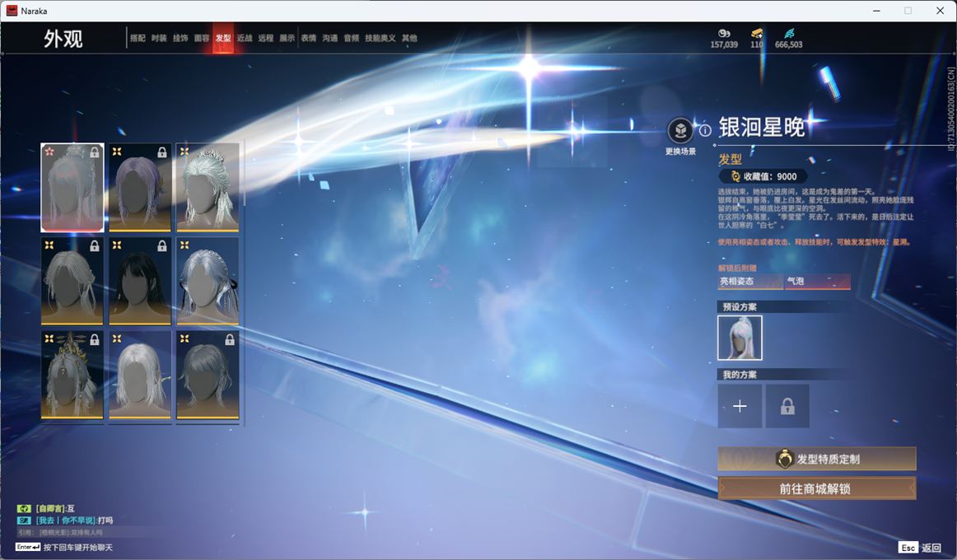Select the golden crown ornament hairstyle
Viewport: 957px width, 560px height.
(x=72, y=376)
